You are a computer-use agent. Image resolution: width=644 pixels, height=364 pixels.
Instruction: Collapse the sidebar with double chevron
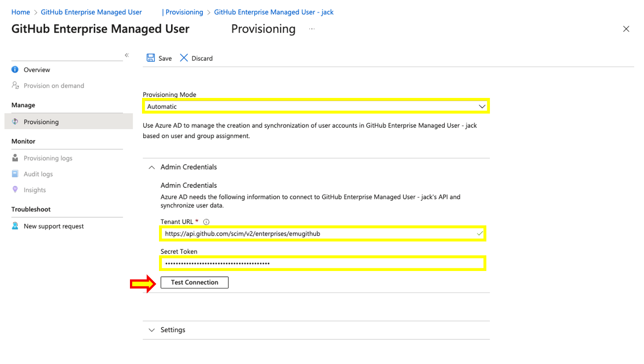127,55
